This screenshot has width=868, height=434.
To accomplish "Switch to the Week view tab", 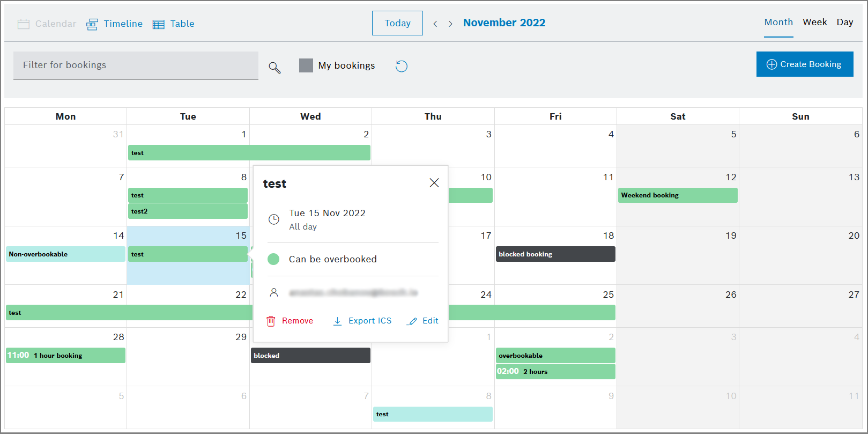I will click(814, 23).
